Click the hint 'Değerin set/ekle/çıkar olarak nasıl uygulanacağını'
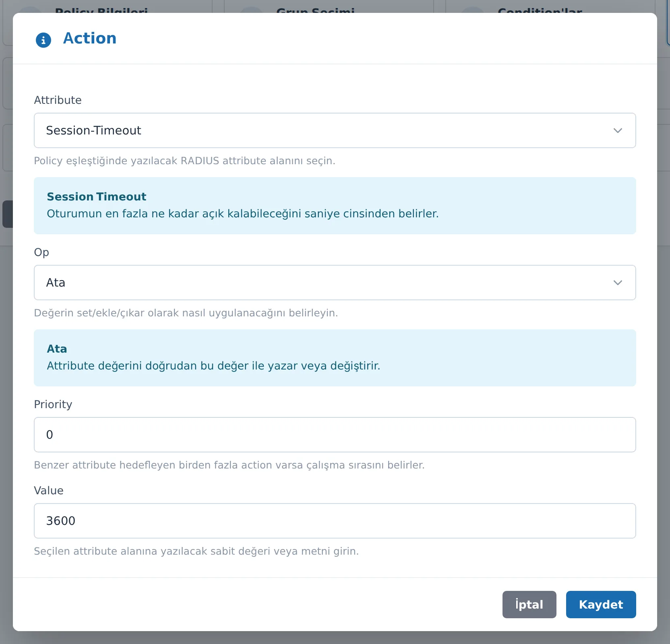 [x=160, y=313]
